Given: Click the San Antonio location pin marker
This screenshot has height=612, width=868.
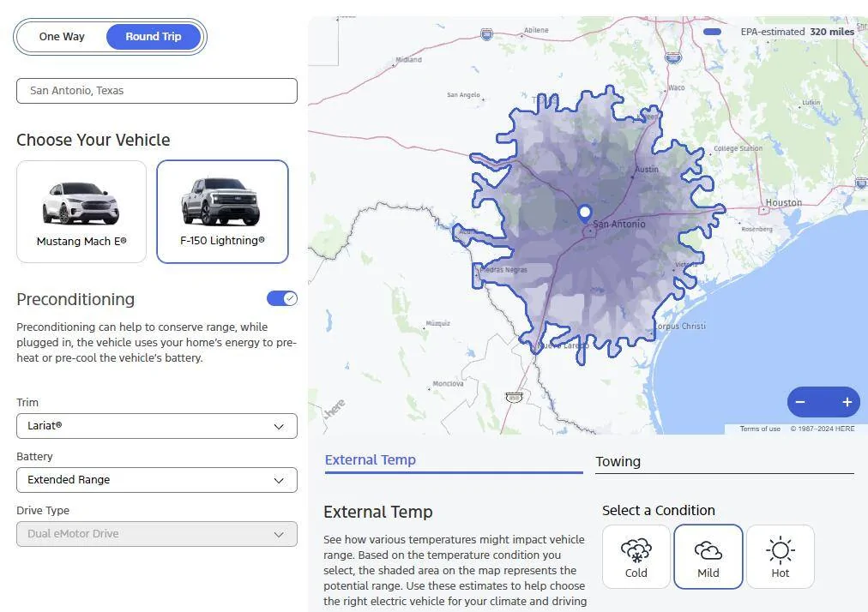Looking at the screenshot, I should coord(585,213).
